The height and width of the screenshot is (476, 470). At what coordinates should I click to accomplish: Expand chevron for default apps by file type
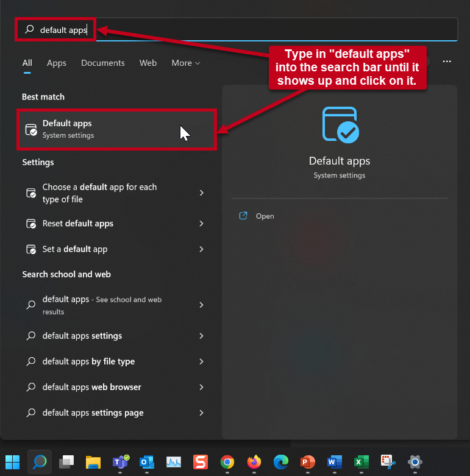tap(201, 361)
